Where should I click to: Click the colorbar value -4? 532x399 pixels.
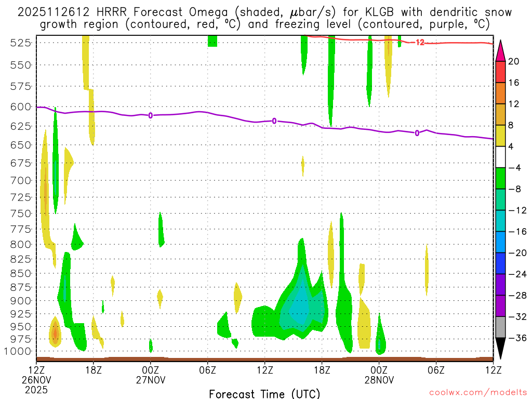(x=514, y=168)
